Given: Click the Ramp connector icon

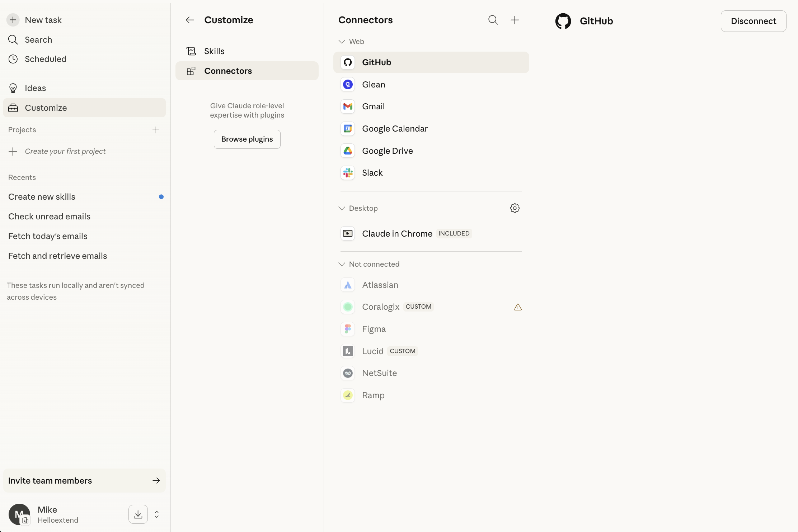Looking at the screenshot, I should (348, 395).
